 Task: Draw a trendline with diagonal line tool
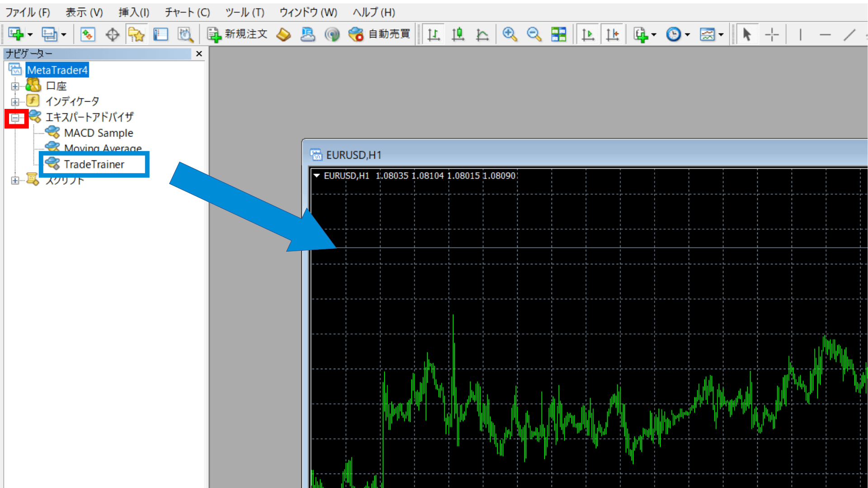(x=849, y=34)
